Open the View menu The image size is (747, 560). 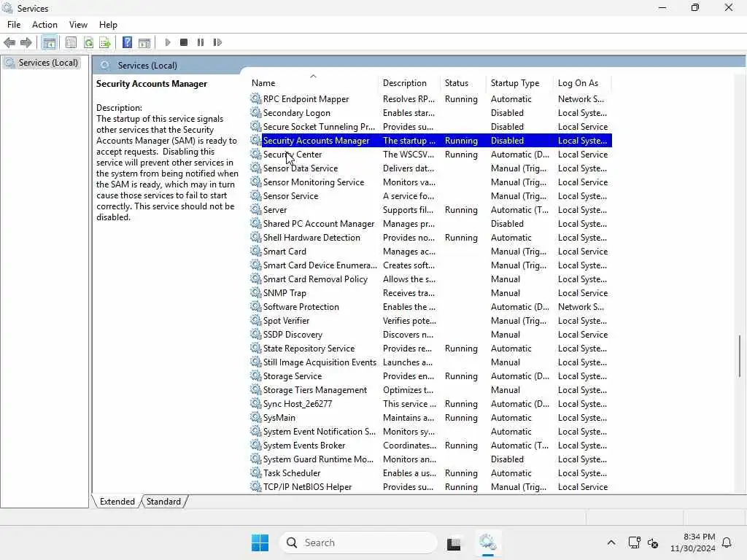78,25
